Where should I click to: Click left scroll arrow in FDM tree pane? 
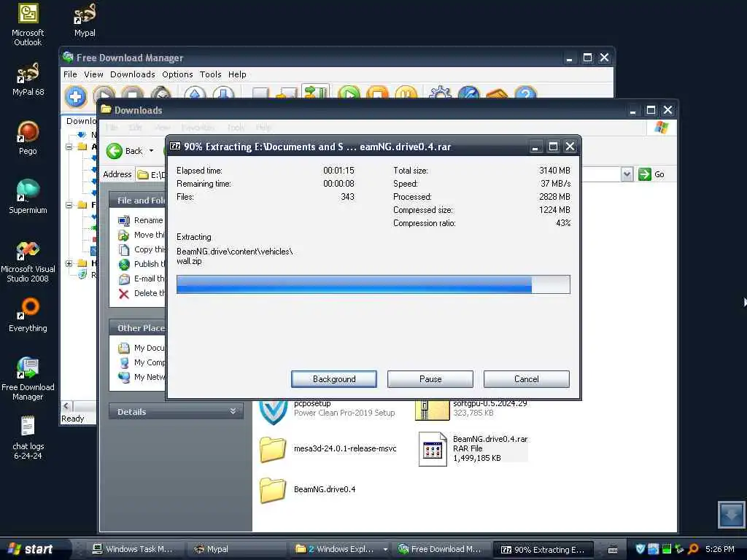(x=66, y=406)
